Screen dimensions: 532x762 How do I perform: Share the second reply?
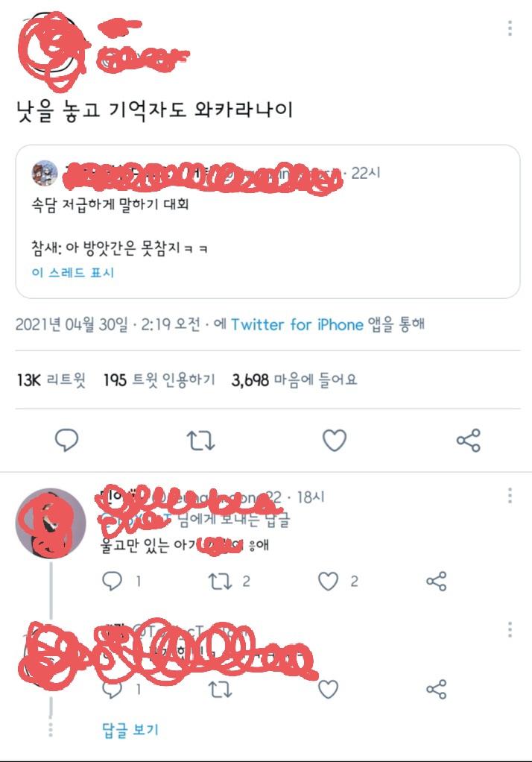coord(436,690)
